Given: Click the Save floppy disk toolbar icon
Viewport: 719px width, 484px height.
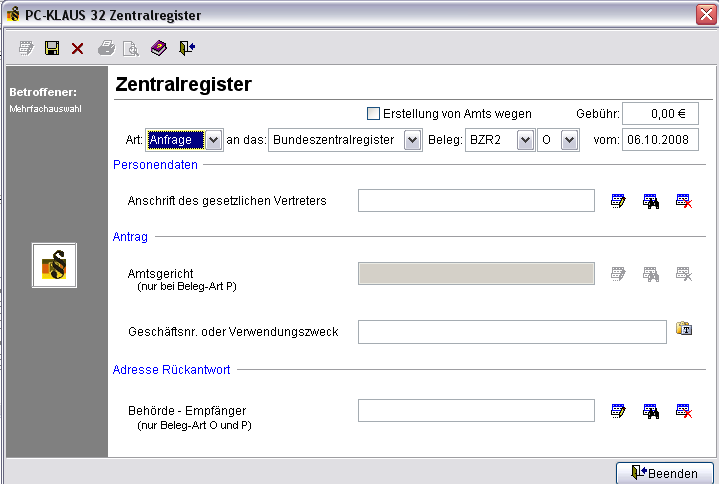Looking at the screenshot, I should 52,48.
